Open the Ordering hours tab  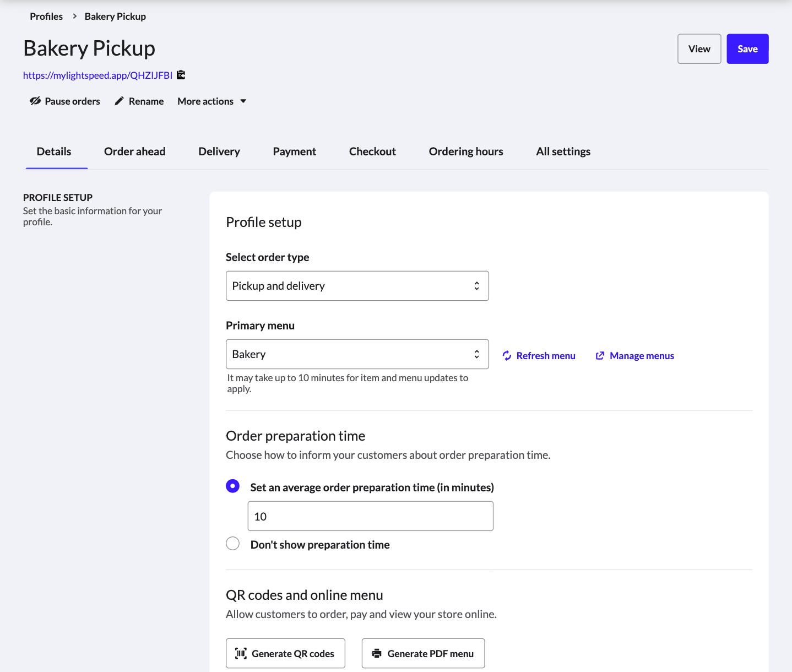click(x=465, y=151)
